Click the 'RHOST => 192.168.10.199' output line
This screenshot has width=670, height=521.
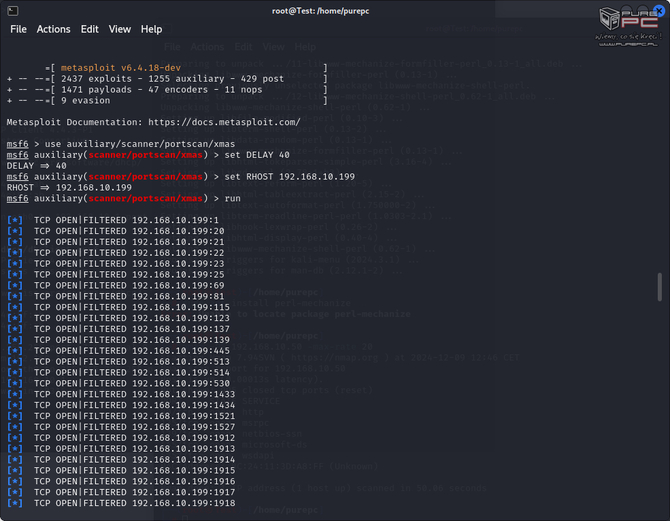pyautogui.click(x=69, y=188)
